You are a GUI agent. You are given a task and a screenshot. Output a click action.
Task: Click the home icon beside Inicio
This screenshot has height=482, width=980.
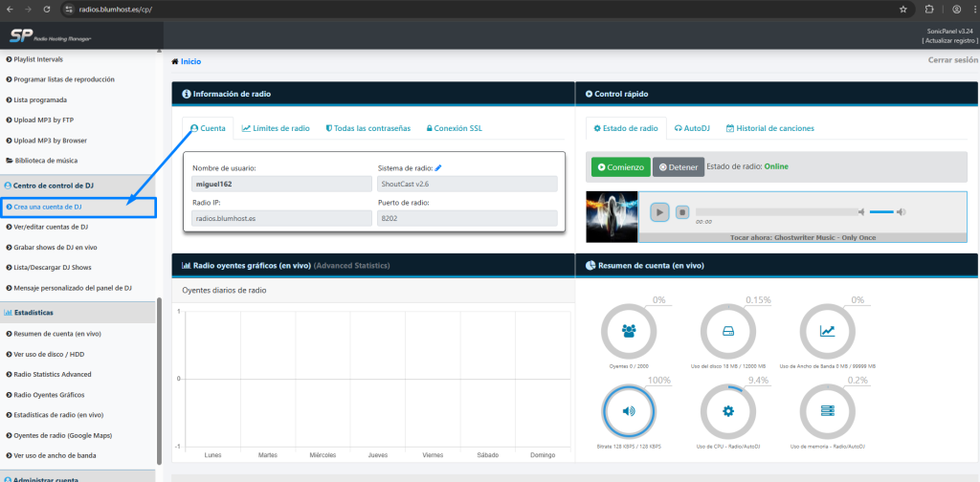coord(175,61)
